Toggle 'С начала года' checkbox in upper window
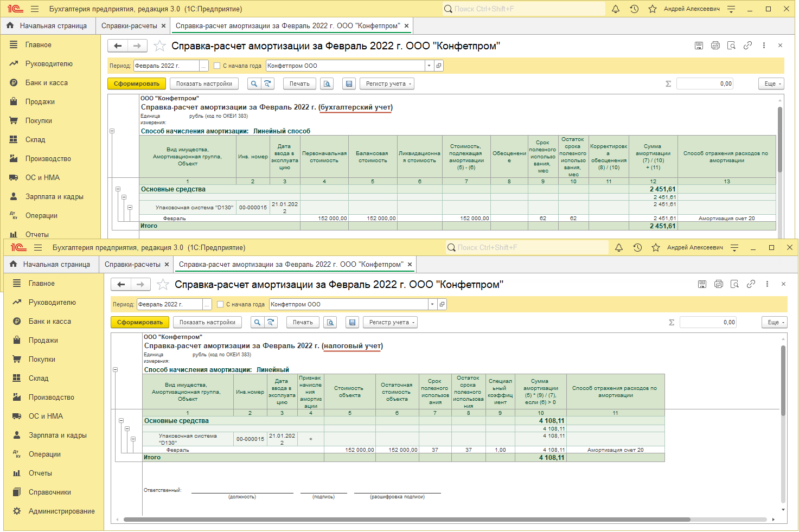799x532 pixels. 217,66
